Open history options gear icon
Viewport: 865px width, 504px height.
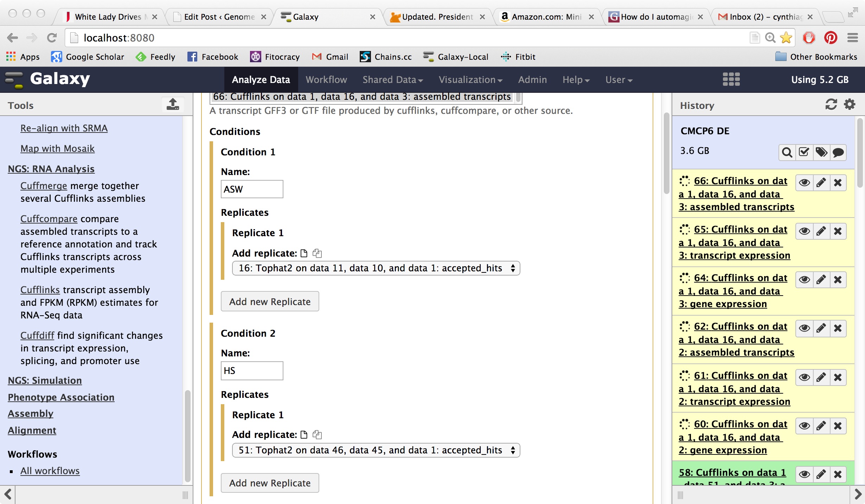(x=850, y=104)
